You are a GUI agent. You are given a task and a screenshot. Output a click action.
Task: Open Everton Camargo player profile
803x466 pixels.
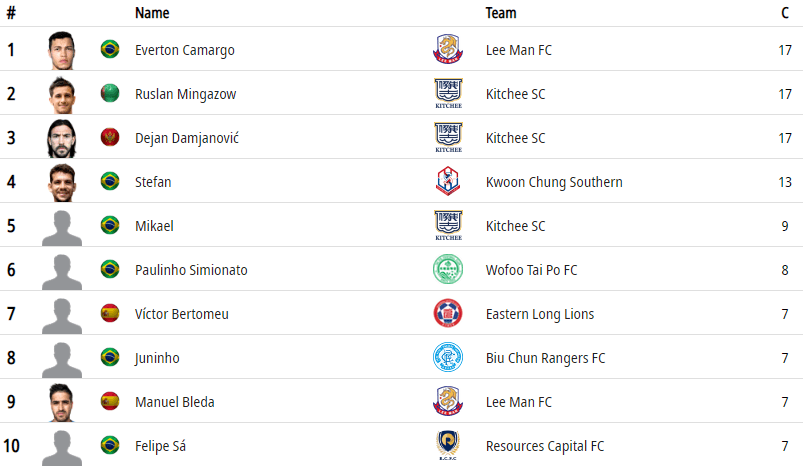coord(185,50)
